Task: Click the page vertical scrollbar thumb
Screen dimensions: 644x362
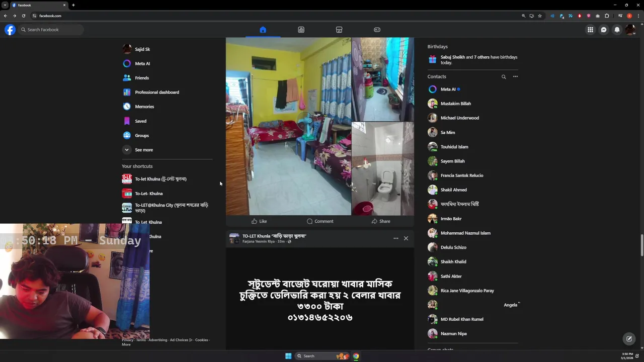Action: click(641, 245)
